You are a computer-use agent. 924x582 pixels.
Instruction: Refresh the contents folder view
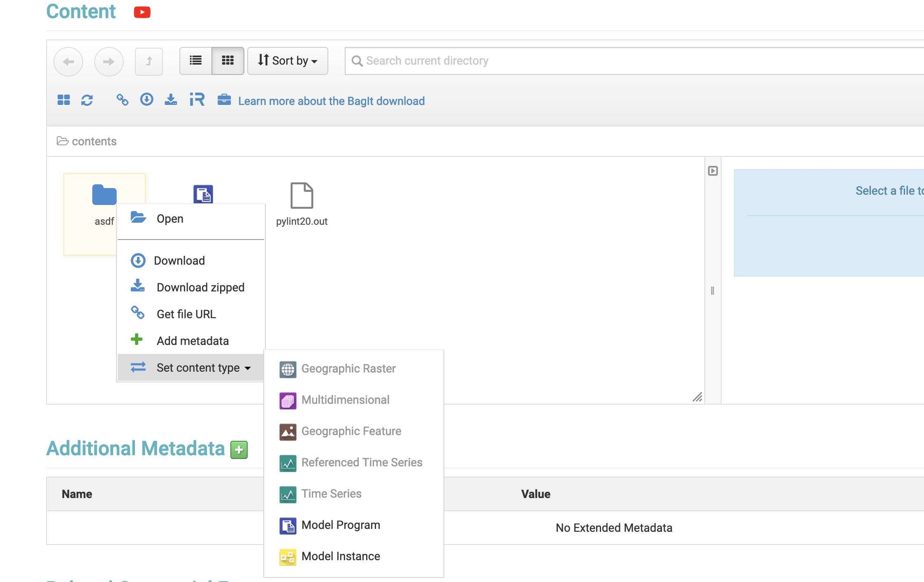pos(87,100)
